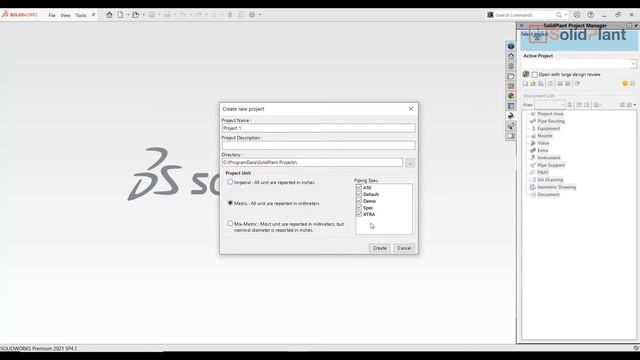The width and height of the screenshot is (640, 360).
Task: Open the Custom Properties tab in the task pane
Action: (511, 106)
